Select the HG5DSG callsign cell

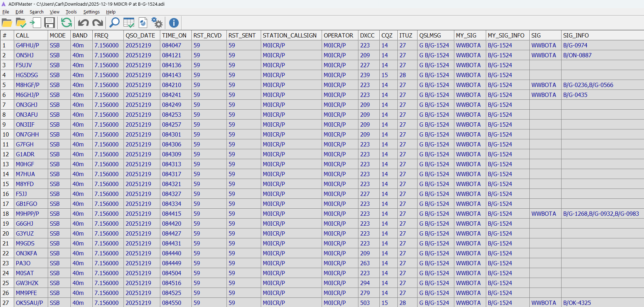tap(27, 75)
